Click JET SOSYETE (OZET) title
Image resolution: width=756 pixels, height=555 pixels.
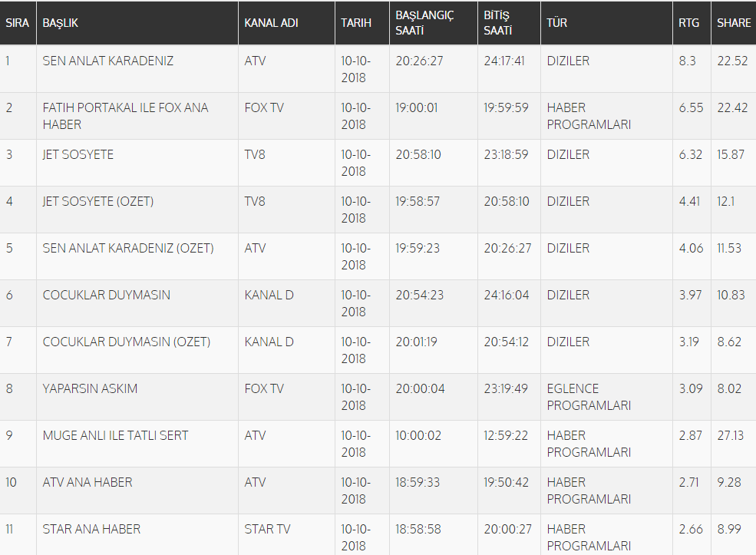click(x=98, y=201)
